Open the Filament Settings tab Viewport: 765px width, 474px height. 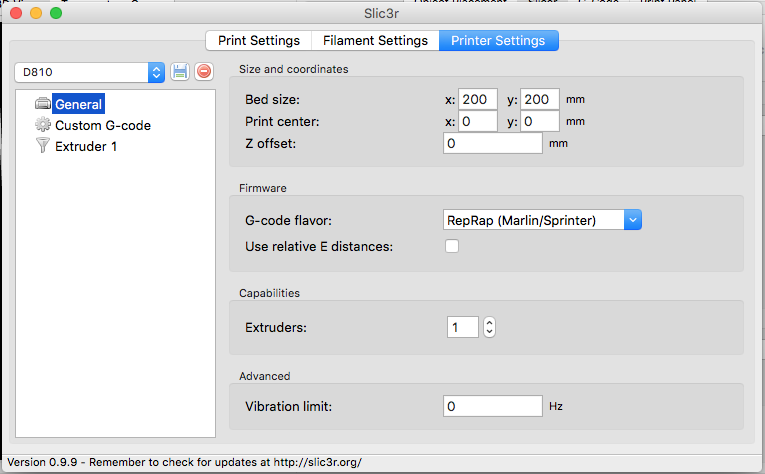pyautogui.click(x=375, y=41)
